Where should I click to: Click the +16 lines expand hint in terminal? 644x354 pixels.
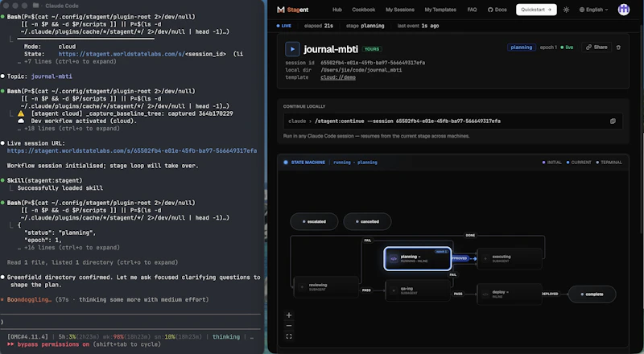pos(68,248)
